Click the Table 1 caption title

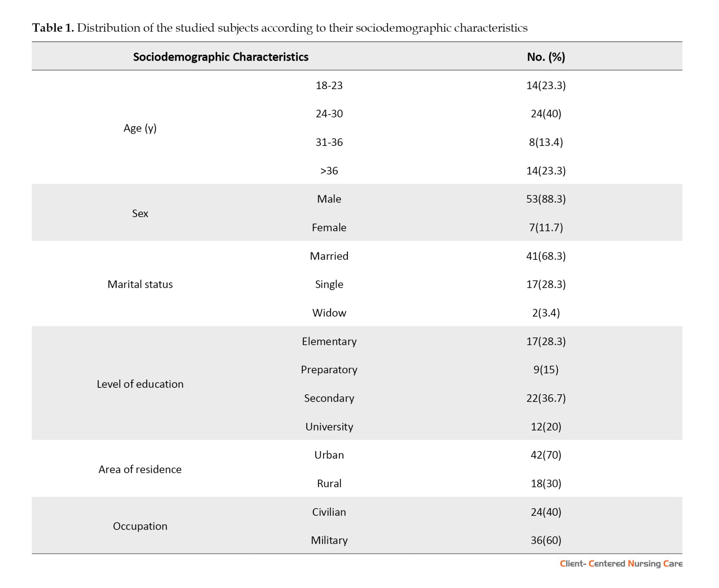280,28
